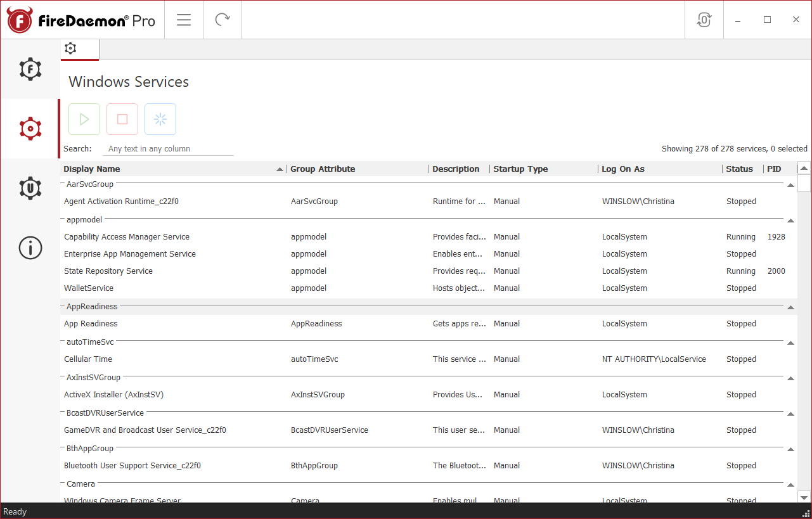Select GameDVR and Broadcast User Service_c22f0 row
Screen dimensions: 812x519
point(429,430)
